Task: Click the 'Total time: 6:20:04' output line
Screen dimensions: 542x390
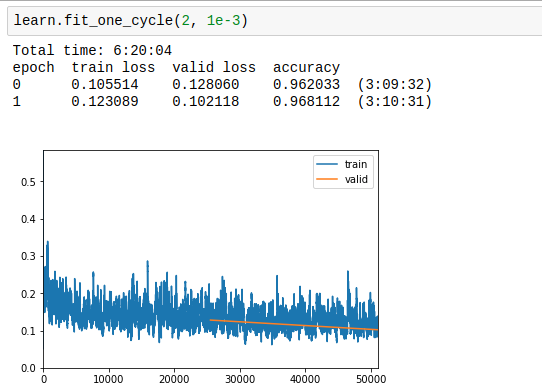Action: pyautogui.click(x=92, y=50)
